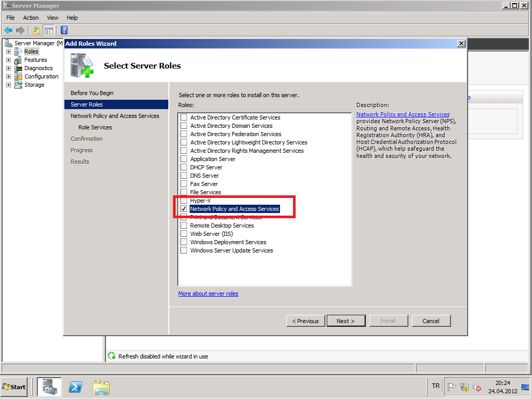Screen dimensions: 532x399
Task: Click the Show/Hide console tree icon
Action: (x=48, y=30)
